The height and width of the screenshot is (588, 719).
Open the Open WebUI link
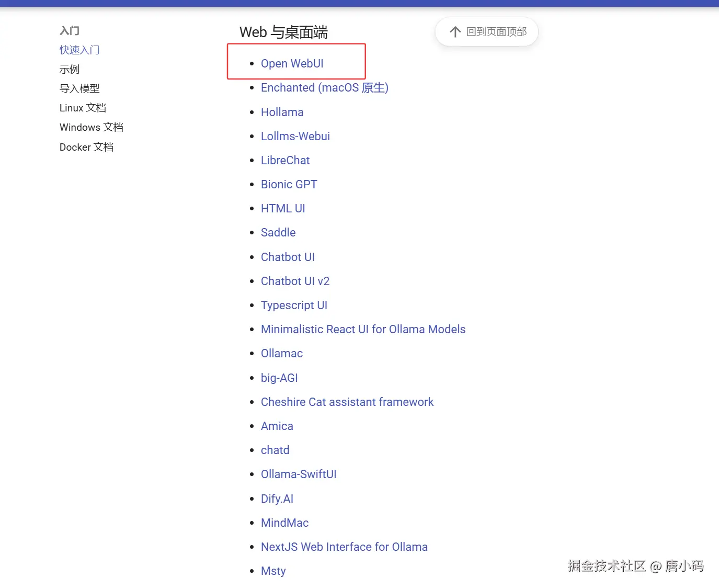click(x=292, y=63)
